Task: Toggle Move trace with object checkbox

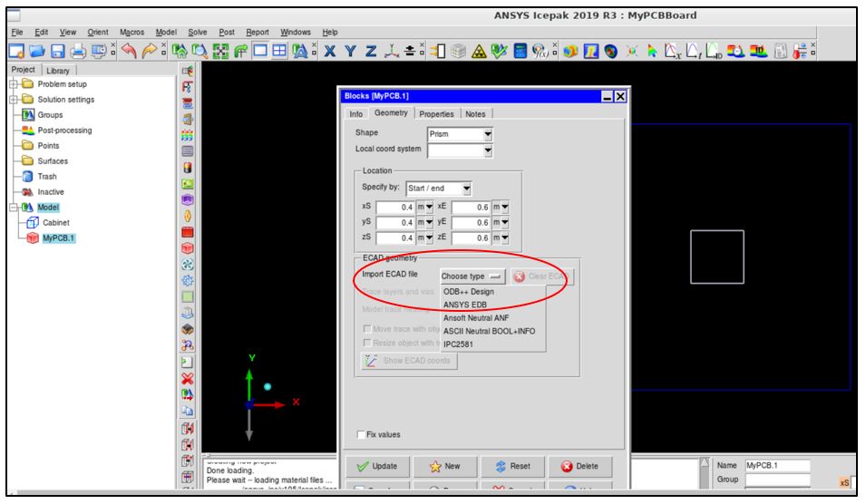Action: coord(366,328)
